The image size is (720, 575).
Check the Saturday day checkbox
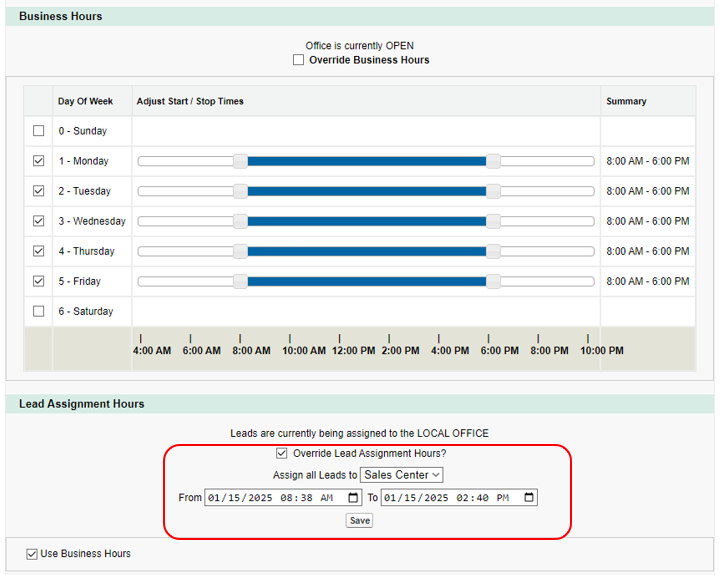39,311
